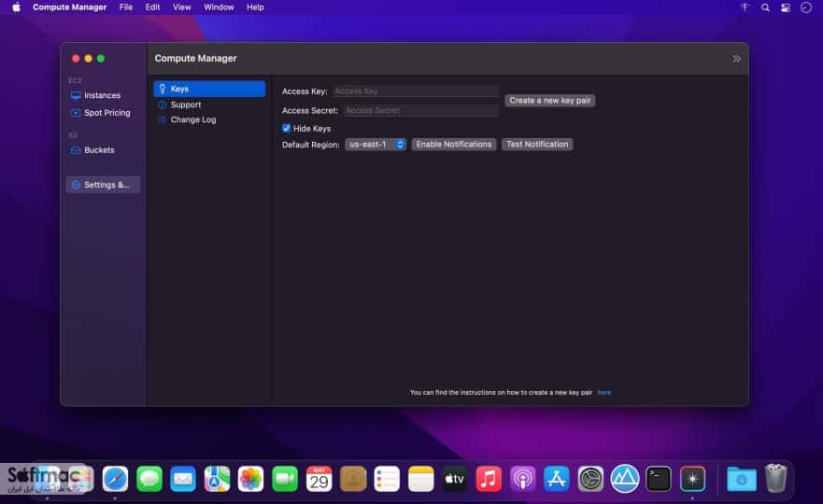This screenshot has width=823, height=504.
Task: Open FaceTime from the Dock
Action: (x=285, y=479)
